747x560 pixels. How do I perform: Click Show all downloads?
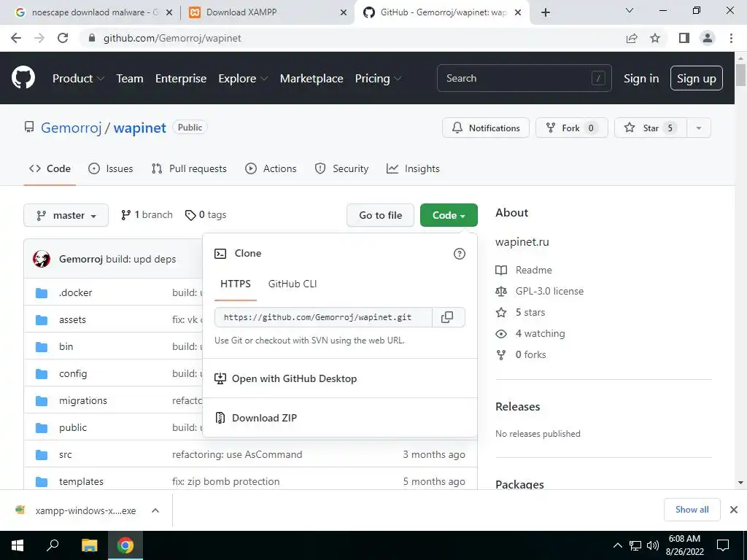[692, 510]
